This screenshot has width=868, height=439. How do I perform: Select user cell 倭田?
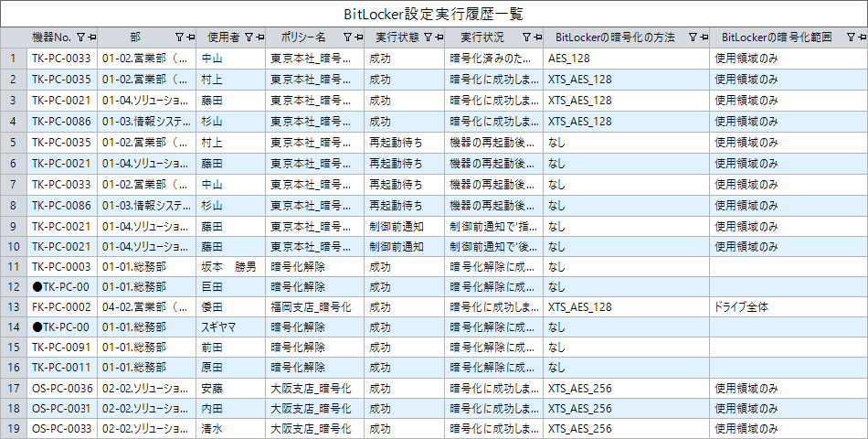tap(230, 306)
